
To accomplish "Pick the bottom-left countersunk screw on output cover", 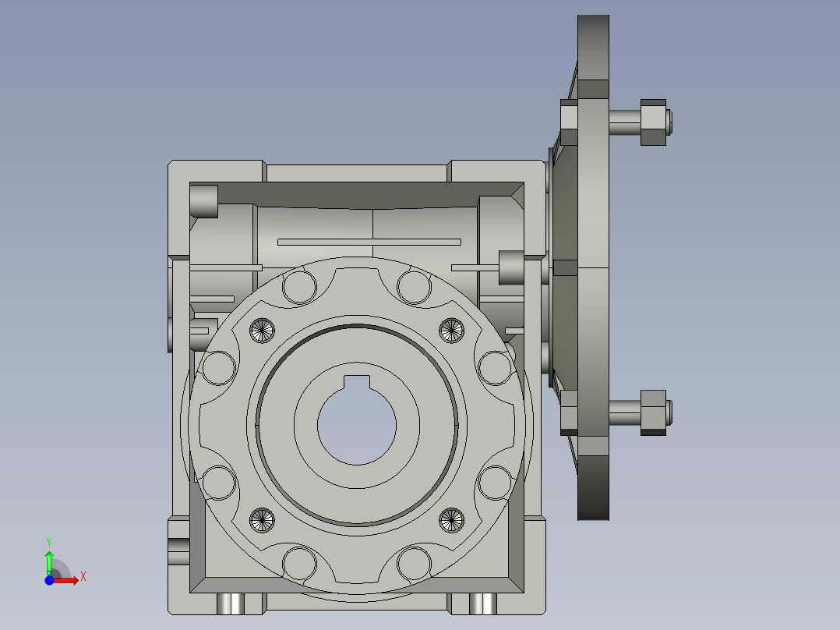I will tap(263, 519).
